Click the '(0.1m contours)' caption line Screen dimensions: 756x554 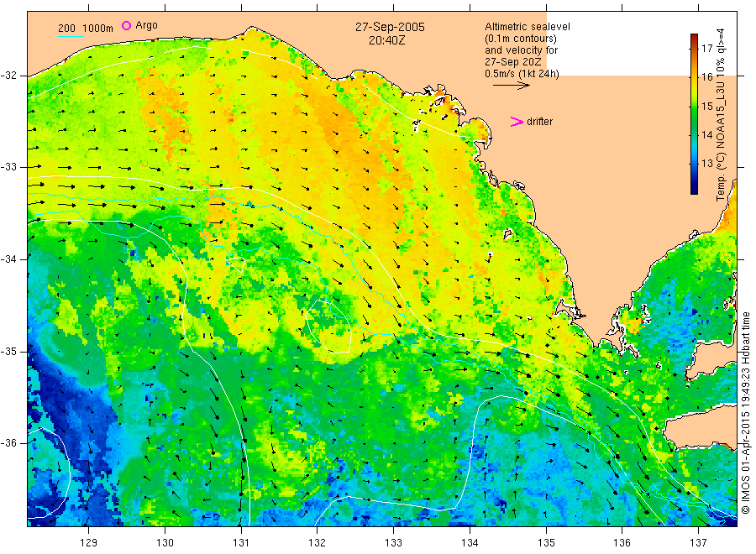point(521,39)
